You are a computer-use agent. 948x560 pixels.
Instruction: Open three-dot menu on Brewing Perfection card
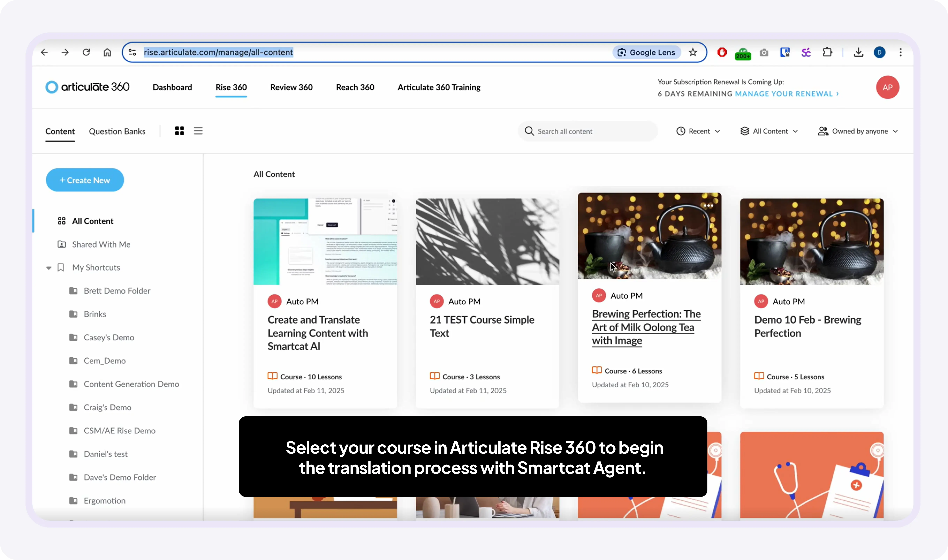coord(708,206)
